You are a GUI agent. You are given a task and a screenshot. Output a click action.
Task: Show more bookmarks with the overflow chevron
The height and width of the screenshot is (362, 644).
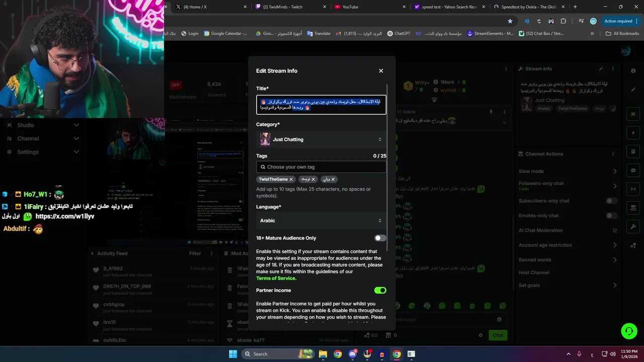tap(592, 34)
